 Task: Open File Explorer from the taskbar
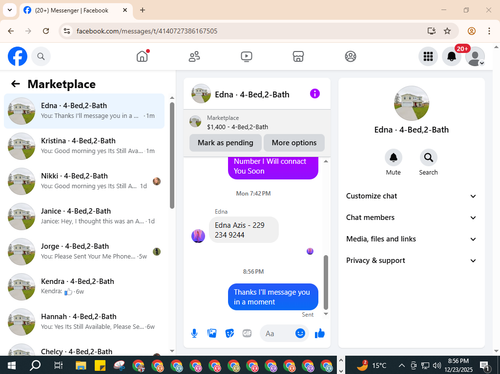(x=81, y=366)
